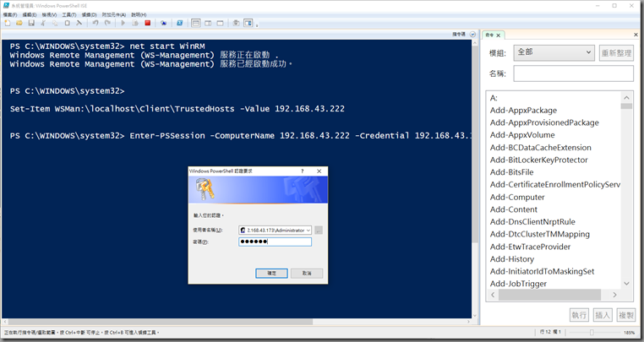Screen dimensions: 644x342
Task: Select Add-AppxPackage in the command list
Action: coord(523,110)
